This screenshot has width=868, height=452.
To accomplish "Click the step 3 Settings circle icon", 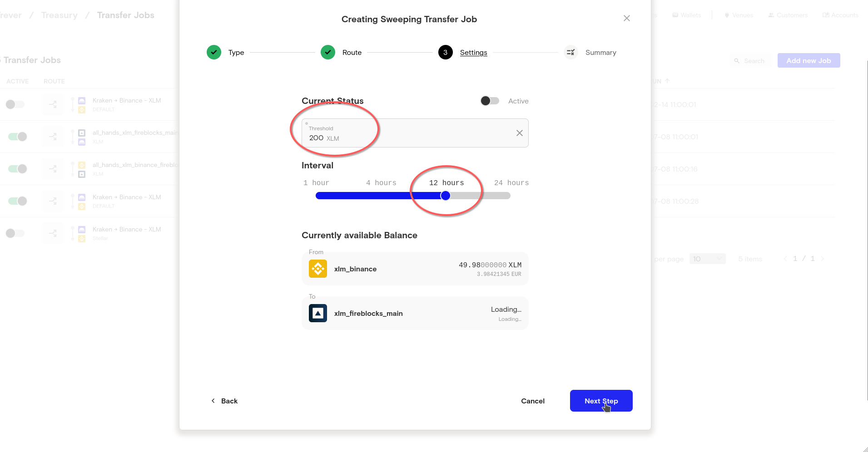I will coord(445,52).
